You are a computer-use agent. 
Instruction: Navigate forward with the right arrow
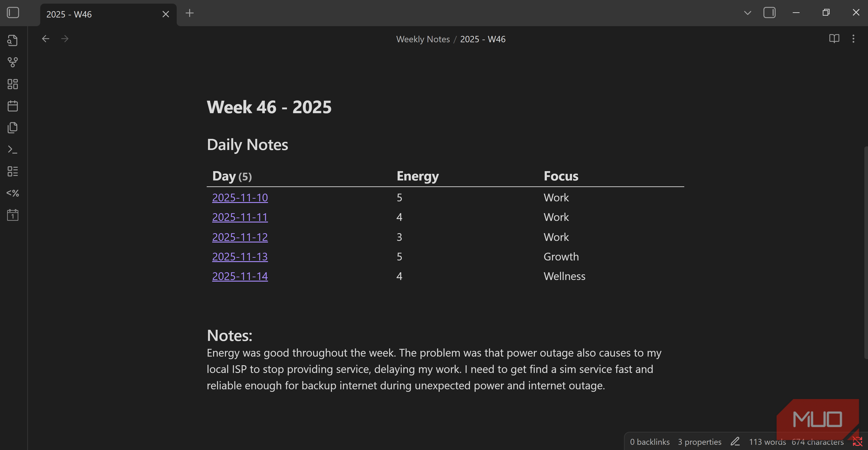pos(65,39)
